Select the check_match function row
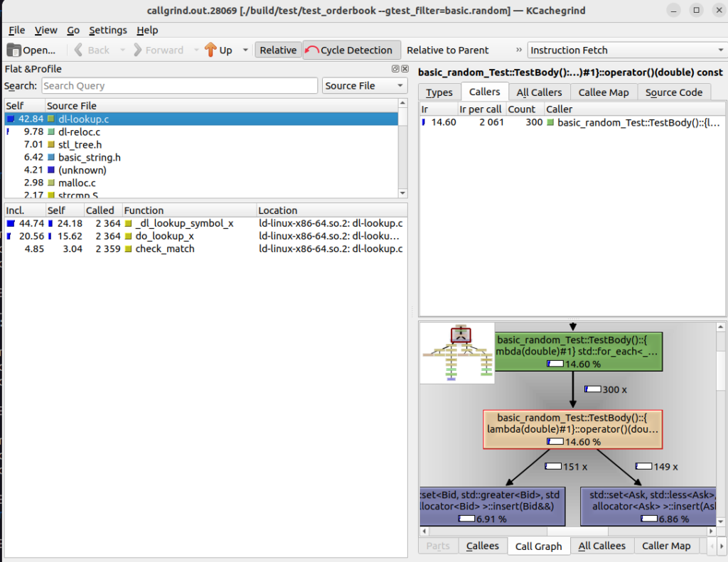The height and width of the screenshot is (562, 728). [x=205, y=249]
